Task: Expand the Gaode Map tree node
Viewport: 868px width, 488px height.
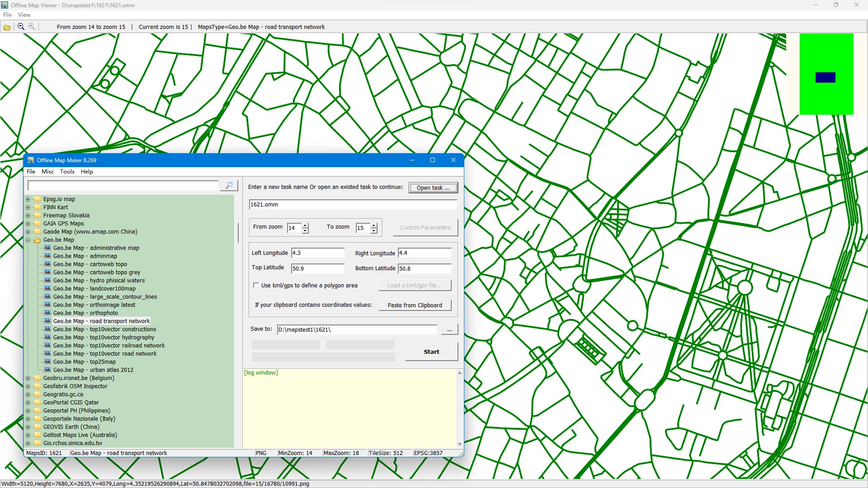Action: (x=28, y=232)
